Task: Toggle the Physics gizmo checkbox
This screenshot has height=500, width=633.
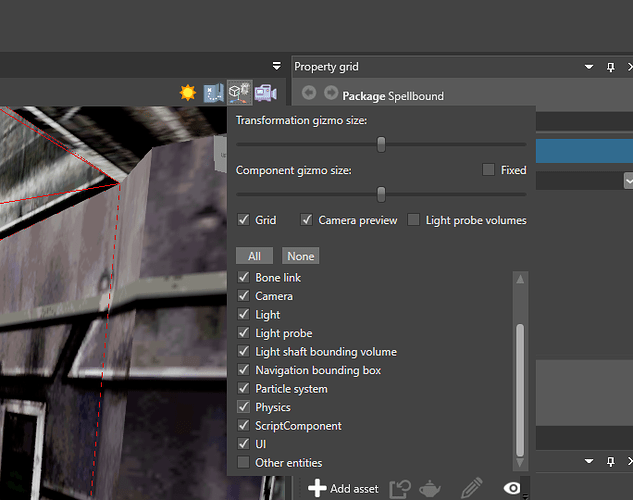Action: pos(243,407)
